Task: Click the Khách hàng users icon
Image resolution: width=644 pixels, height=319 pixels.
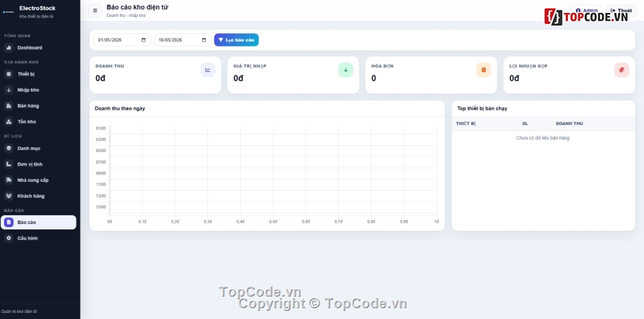Action: click(x=9, y=196)
